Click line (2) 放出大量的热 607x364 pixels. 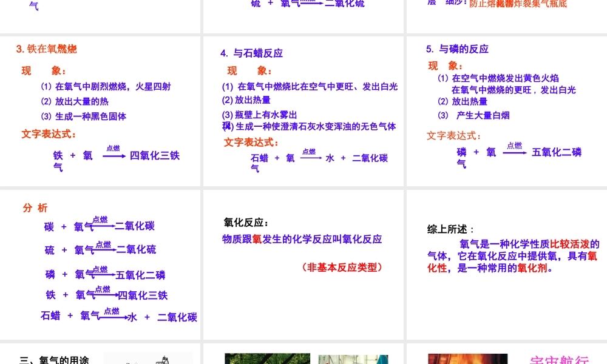(x=75, y=102)
